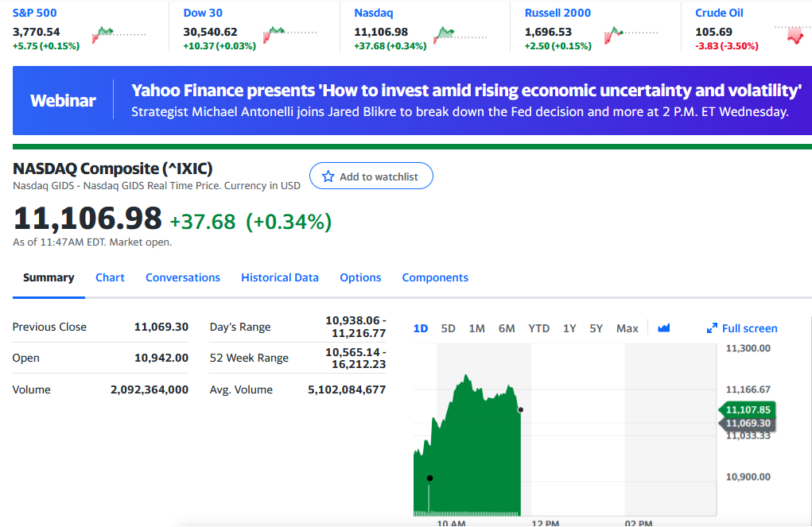Select the 1D chart range
This screenshot has height=527, width=812.
(x=421, y=328)
